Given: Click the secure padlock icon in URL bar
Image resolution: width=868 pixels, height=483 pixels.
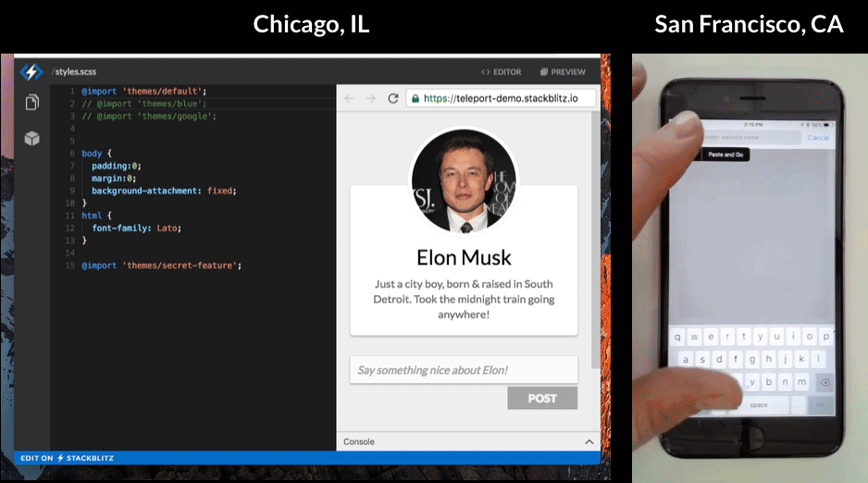Looking at the screenshot, I should (415, 98).
